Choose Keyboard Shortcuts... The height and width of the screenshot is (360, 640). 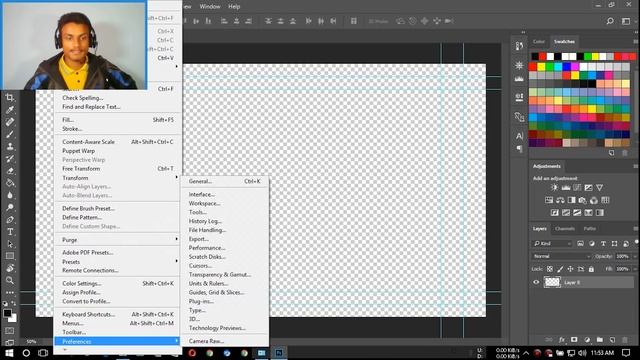[118, 314]
